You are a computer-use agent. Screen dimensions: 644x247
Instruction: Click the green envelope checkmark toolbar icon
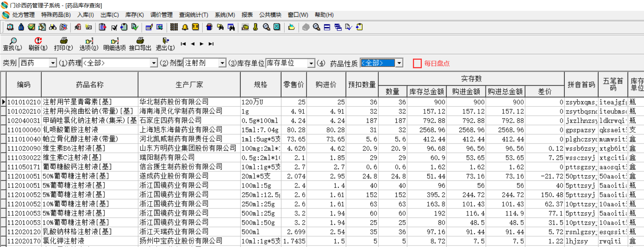[31, 27]
